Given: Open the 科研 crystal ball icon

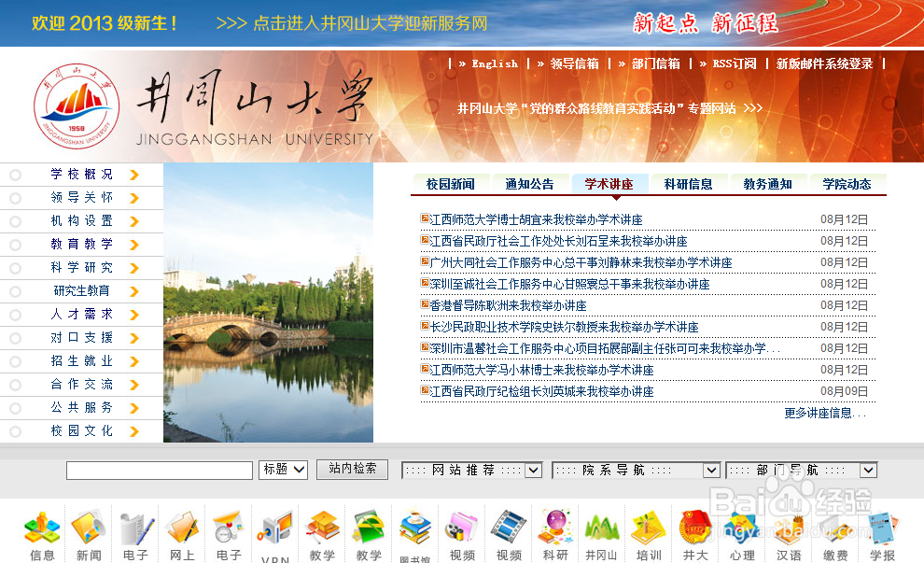Looking at the screenshot, I should (555, 528).
